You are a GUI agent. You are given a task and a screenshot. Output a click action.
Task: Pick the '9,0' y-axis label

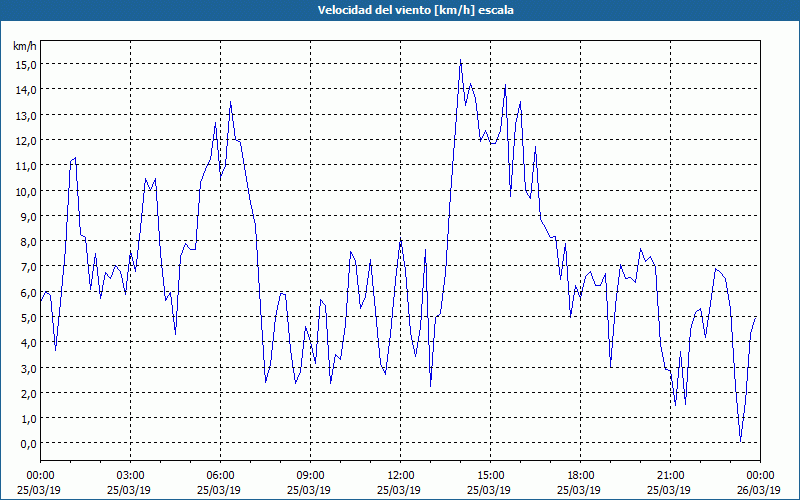tap(30, 217)
